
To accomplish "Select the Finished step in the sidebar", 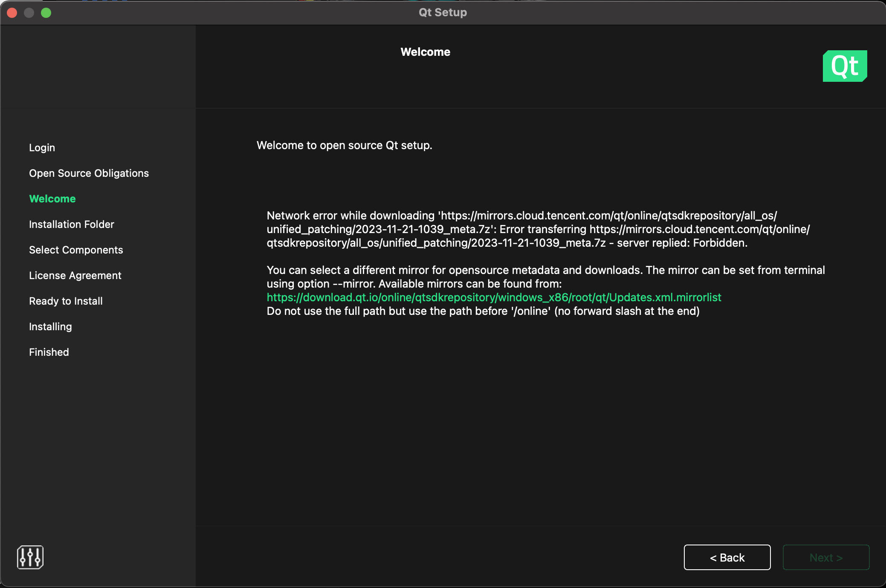I will click(x=49, y=352).
